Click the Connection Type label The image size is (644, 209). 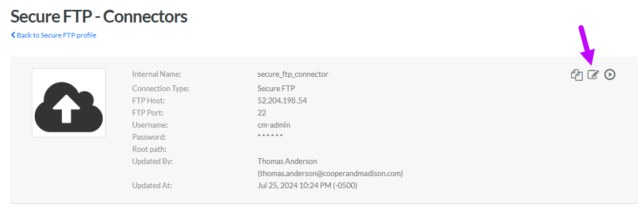click(x=161, y=88)
